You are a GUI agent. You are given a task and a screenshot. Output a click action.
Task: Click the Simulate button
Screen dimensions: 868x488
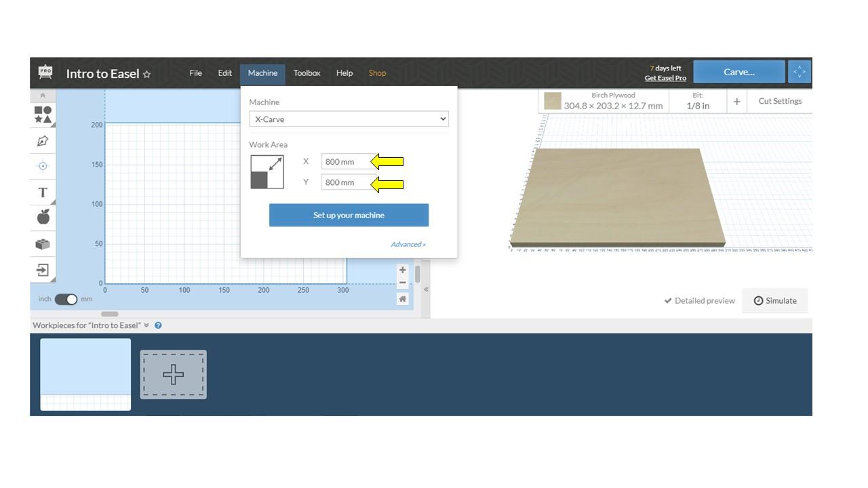[775, 301]
